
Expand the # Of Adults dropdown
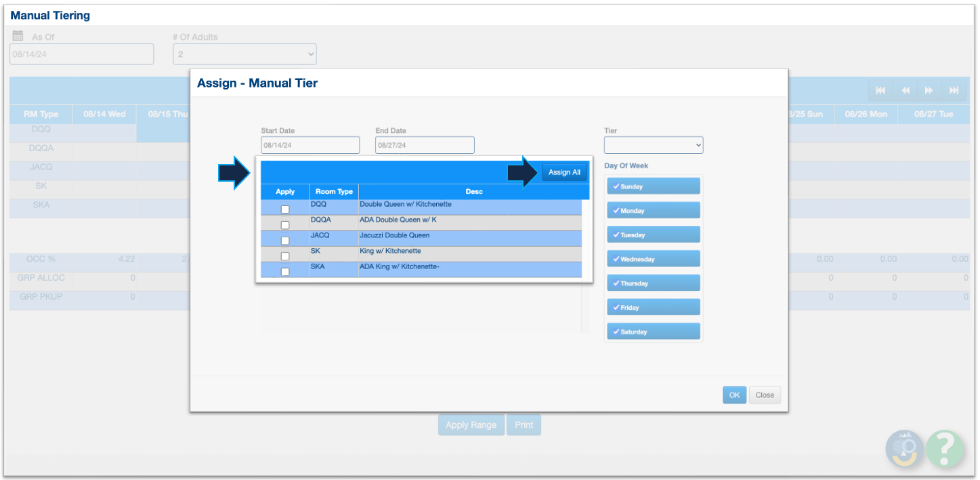(244, 54)
